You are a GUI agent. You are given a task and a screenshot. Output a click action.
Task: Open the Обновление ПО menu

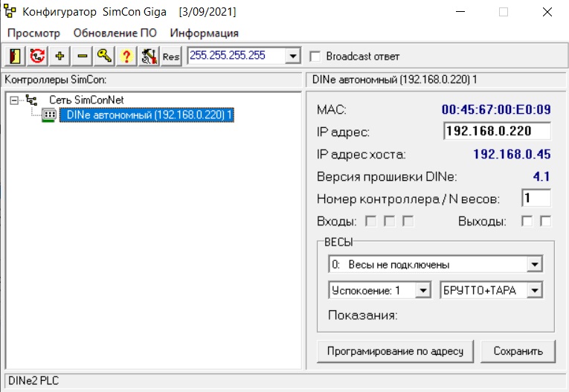point(115,33)
